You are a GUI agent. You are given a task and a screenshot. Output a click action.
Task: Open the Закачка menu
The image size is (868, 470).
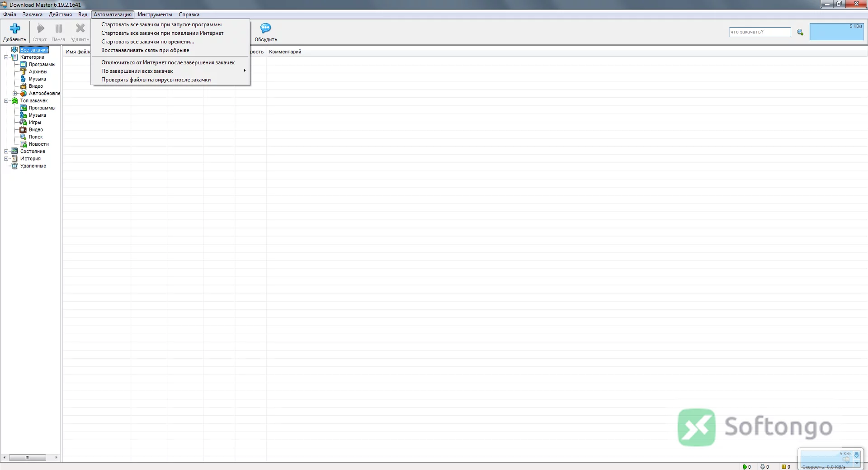[x=33, y=14]
